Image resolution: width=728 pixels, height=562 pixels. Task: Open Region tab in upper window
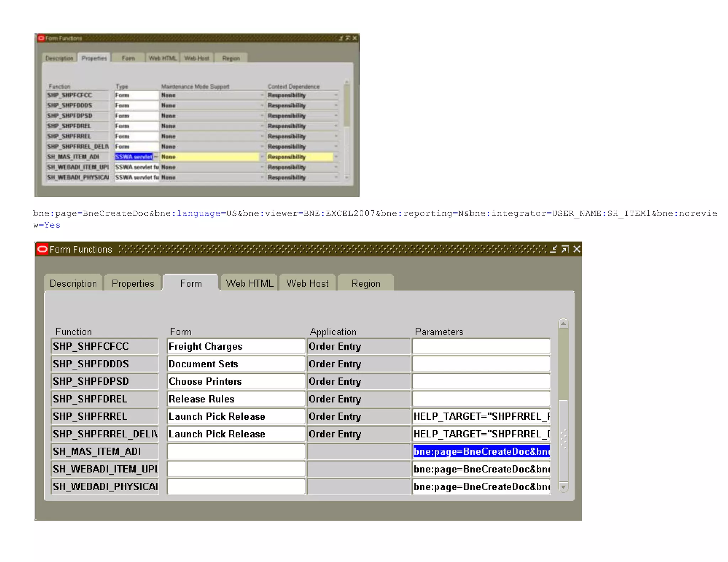pyautogui.click(x=231, y=58)
